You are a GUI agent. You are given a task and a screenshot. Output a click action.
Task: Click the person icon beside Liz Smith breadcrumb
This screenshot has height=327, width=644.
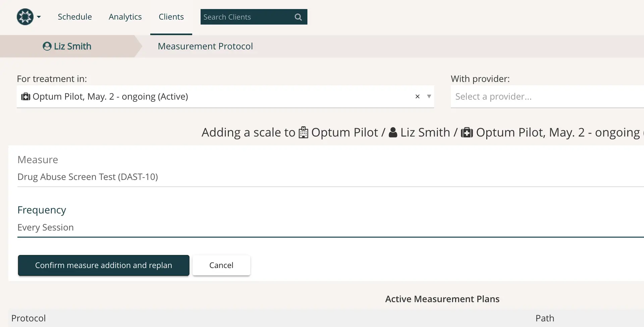tap(47, 46)
